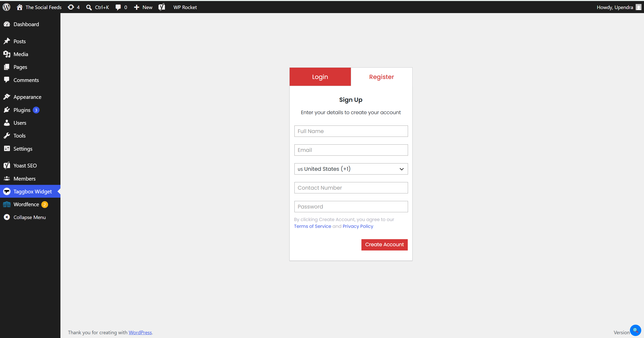This screenshot has height=338, width=644.
Task: Open the Yoast icon in admin bar
Action: coord(162,7)
